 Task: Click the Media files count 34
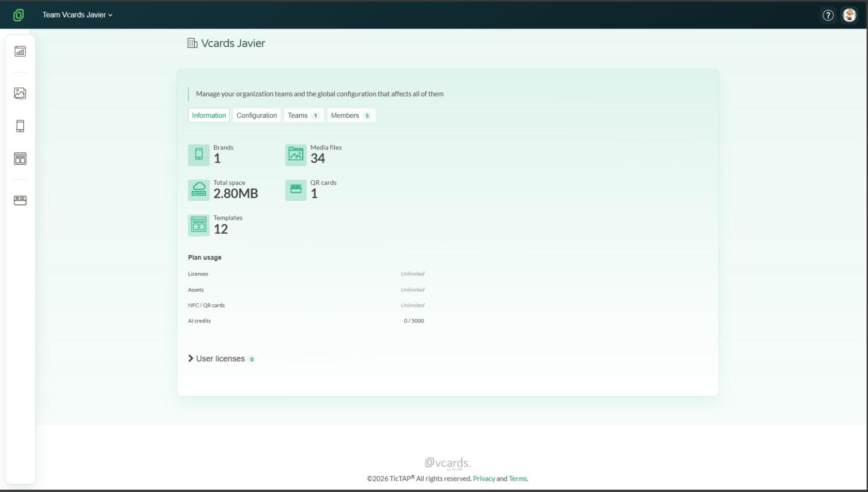(318, 159)
